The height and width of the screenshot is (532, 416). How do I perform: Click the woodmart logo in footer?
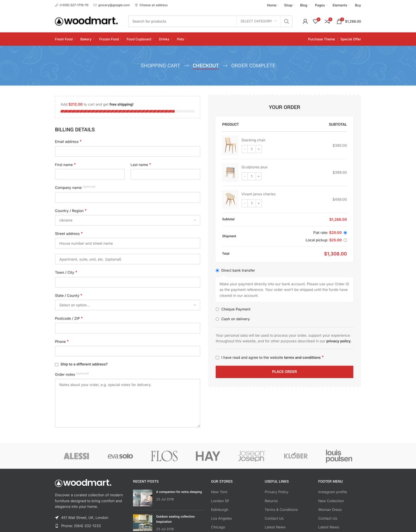click(x=83, y=483)
